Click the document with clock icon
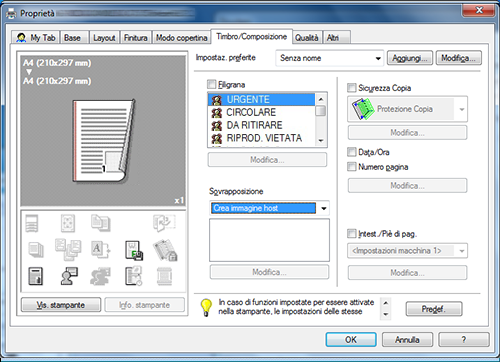The image size is (500, 362). [x=134, y=276]
